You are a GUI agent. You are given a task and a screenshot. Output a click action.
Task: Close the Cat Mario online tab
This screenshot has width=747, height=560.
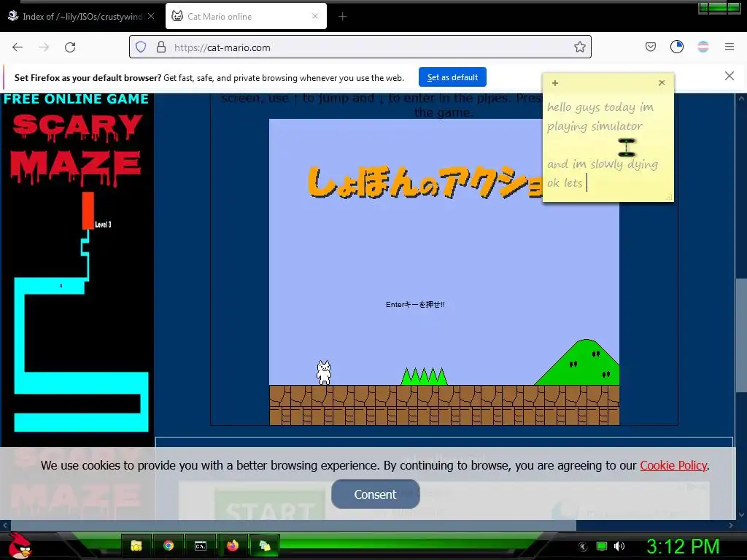pos(315,16)
